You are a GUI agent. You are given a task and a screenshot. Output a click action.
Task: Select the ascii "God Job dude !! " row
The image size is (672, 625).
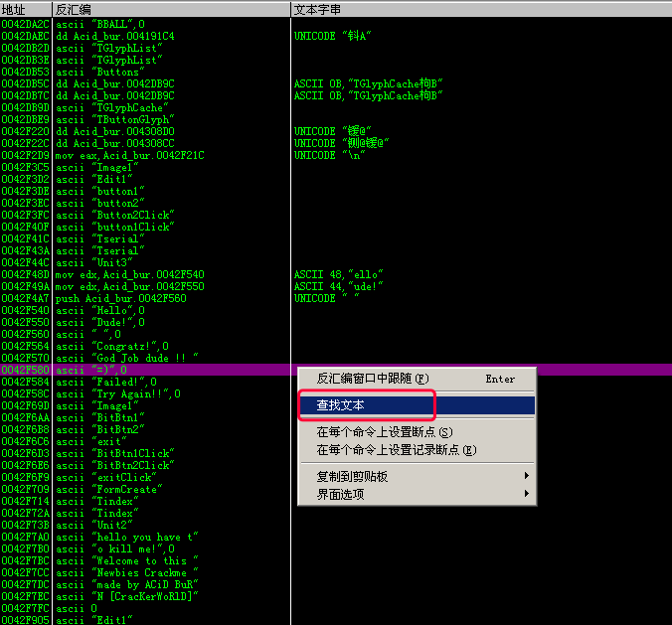(x=336, y=358)
